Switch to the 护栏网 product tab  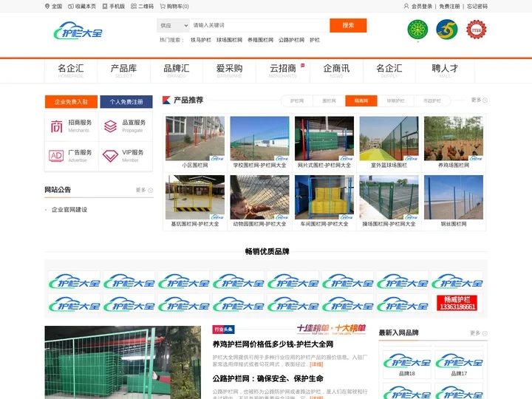[297, 100]
